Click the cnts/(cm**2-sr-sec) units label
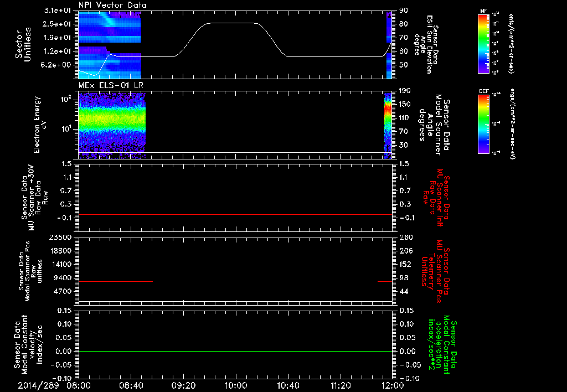The width and height of the screenshot is (567, 392). point(511,44)
